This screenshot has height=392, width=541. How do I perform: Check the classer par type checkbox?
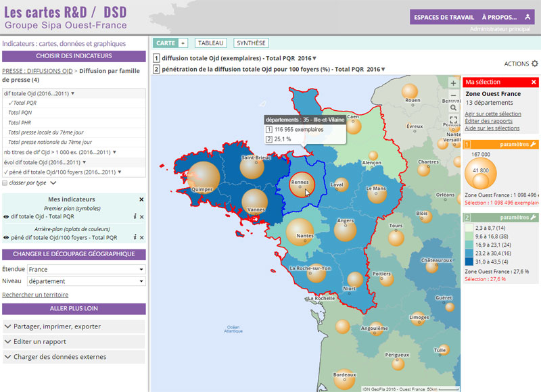[x=5, y=183]
